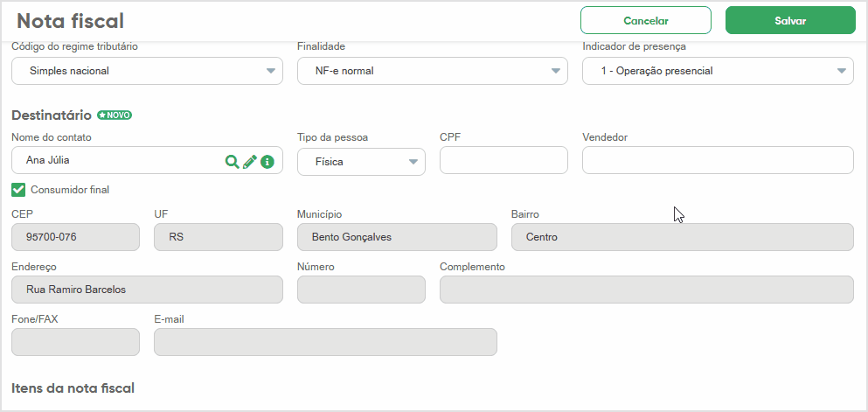This screenshot has width=868, height=412.
Task: Click the Endereço field Rua Ramiro Barcelos
Action: tap(147, 290)
